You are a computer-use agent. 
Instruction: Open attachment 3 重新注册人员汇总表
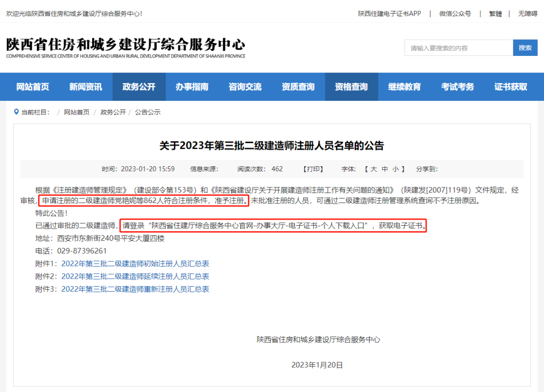click(135, 289)
